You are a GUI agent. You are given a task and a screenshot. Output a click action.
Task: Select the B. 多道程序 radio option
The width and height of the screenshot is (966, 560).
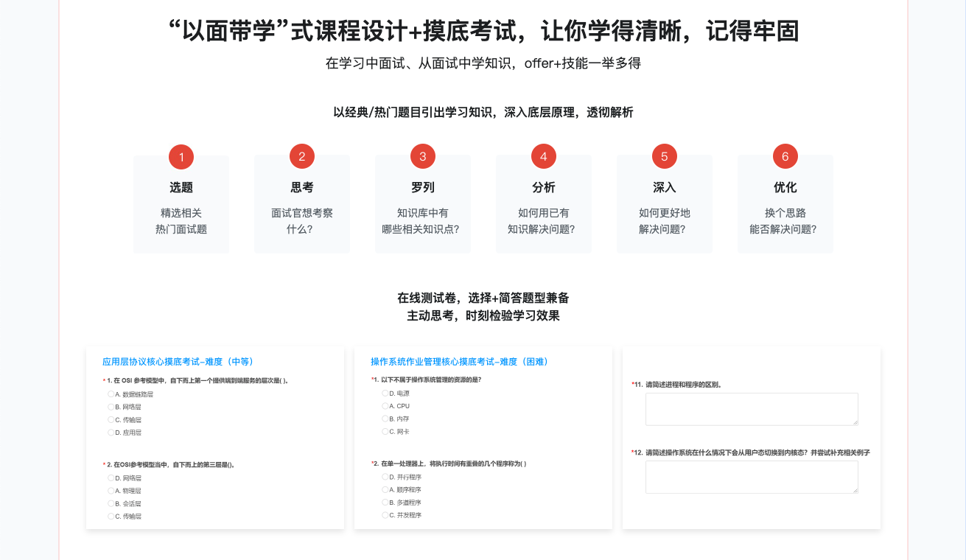click(x=385, y=503)
